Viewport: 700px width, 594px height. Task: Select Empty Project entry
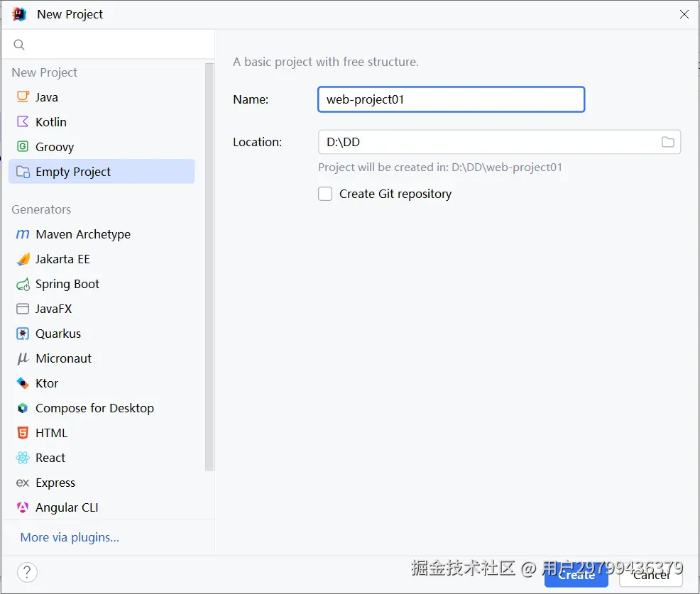pyautogui.click(x=102, y=172)
